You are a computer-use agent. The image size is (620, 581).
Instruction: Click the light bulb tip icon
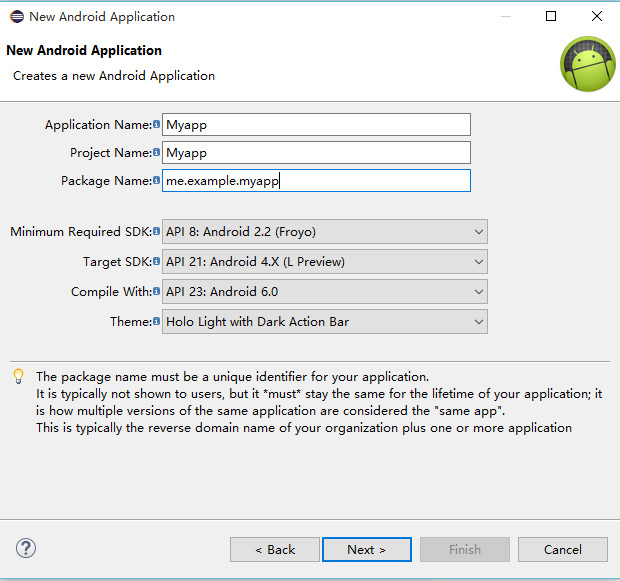coord(19,376)
